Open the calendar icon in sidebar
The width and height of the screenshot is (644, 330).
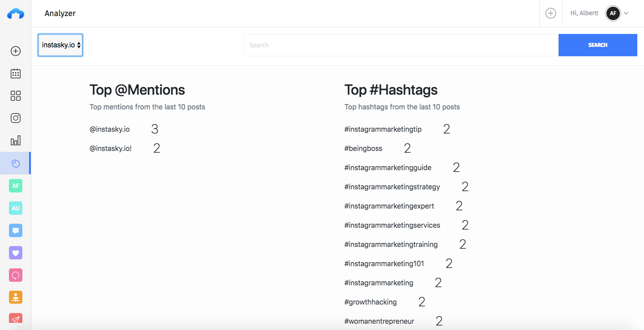16,74
